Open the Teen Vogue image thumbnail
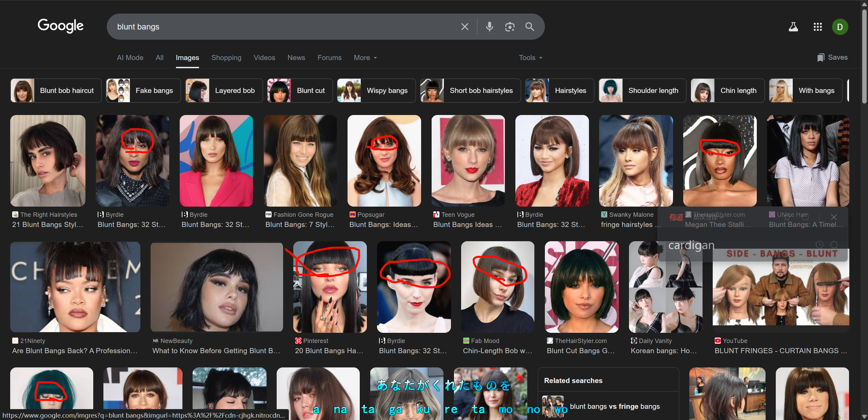The image size is (868, 420). pos(468,161)
